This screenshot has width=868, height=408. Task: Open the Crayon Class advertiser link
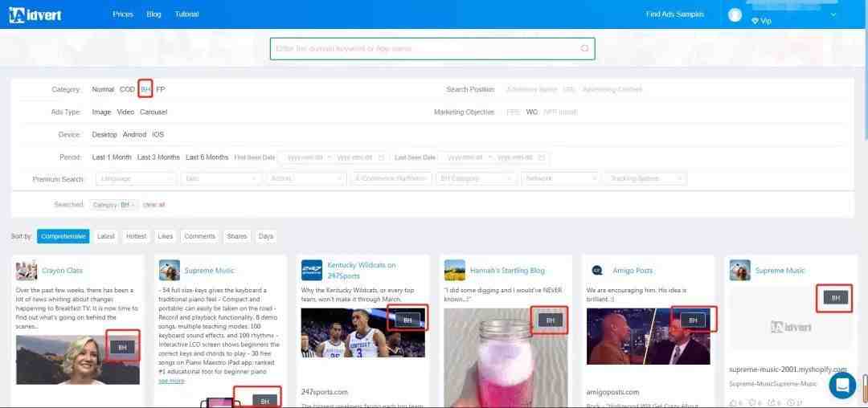62,271
